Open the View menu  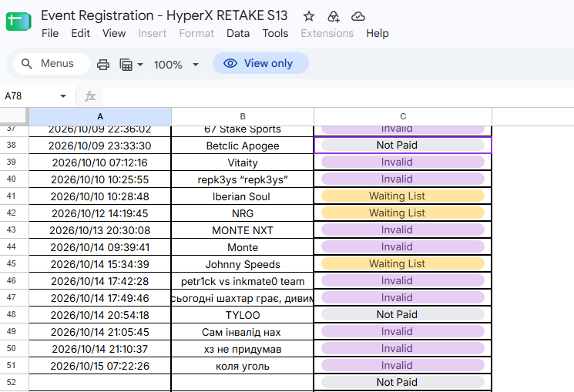pos(114,33)
